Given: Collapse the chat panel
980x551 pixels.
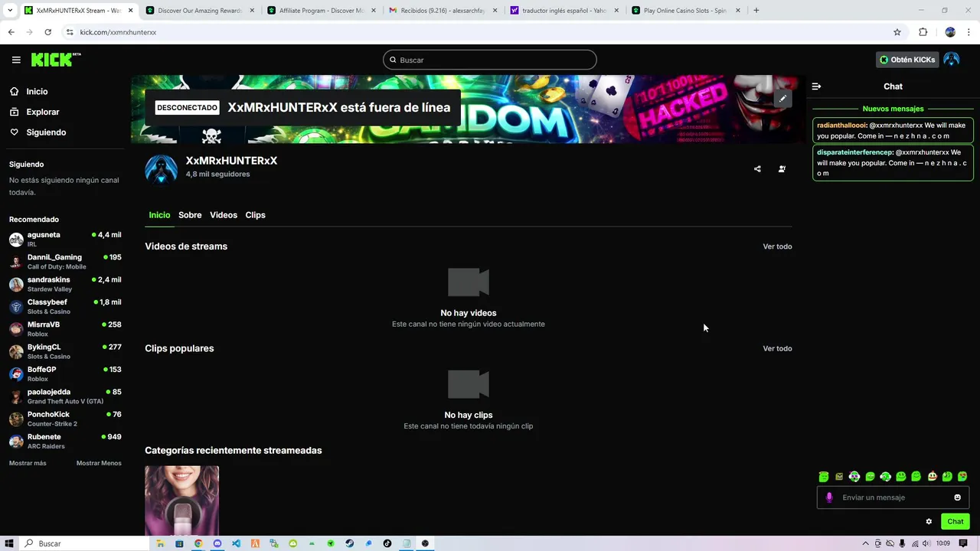Looking at the screenshot, I should coord(816,86).
